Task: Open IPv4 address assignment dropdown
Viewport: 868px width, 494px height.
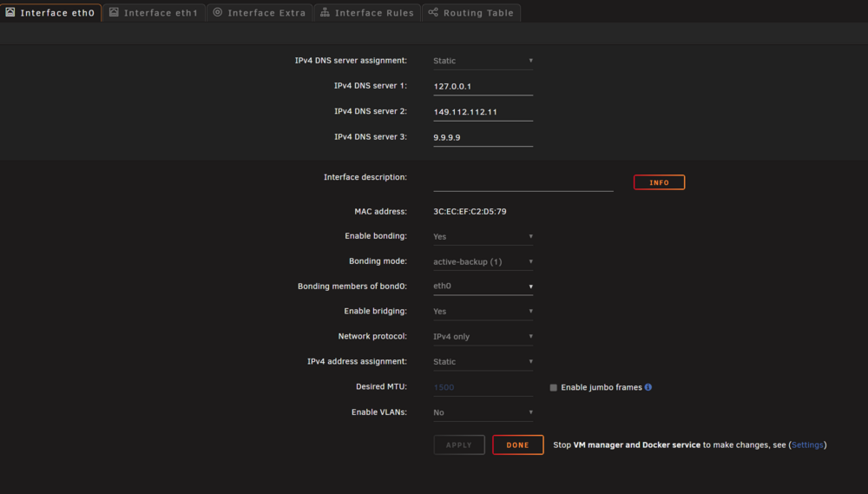Action: pyautogui.click(x=483, y=362)
